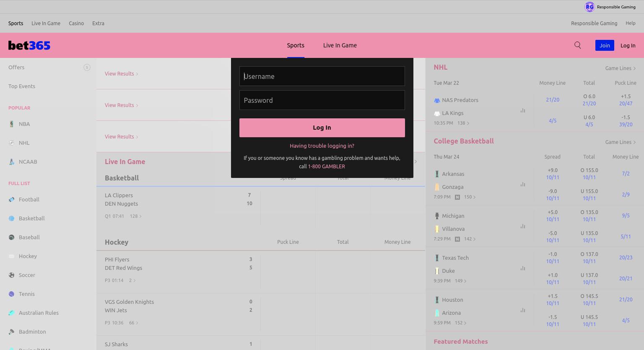Click the Football sport icon
This screenshot has width=644, height=350.
(11, 199)
